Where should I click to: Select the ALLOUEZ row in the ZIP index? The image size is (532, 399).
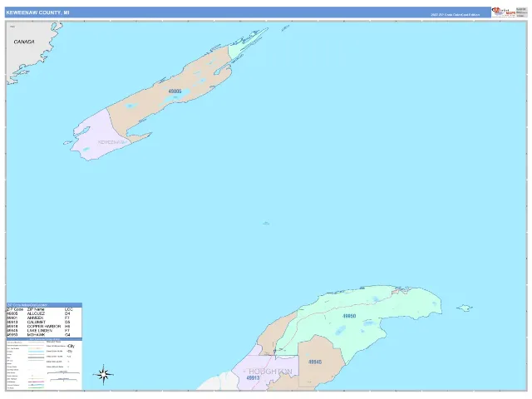[x=44, y=314]
